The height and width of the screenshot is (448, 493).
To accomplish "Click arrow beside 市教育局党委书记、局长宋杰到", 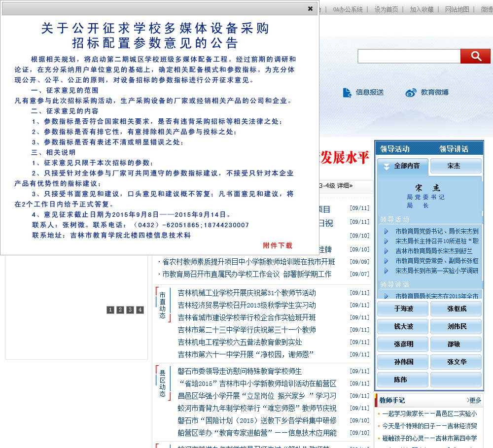I will point(387,231).
